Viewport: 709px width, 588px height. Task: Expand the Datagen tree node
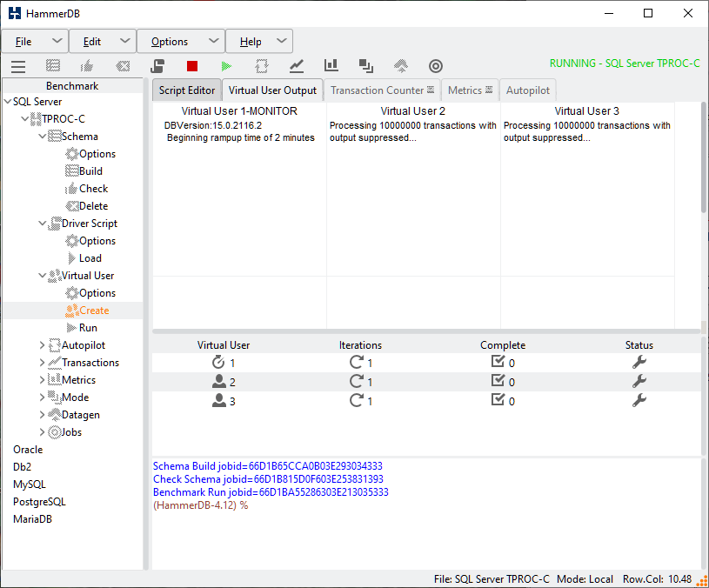coord(43,414)
